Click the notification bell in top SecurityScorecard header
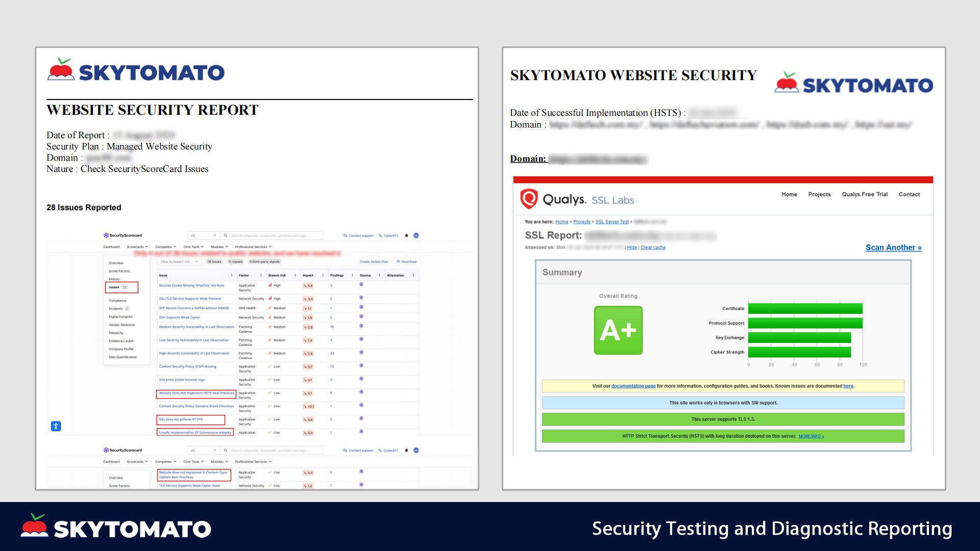Screen dimensions: 980x551 point(406,236)
